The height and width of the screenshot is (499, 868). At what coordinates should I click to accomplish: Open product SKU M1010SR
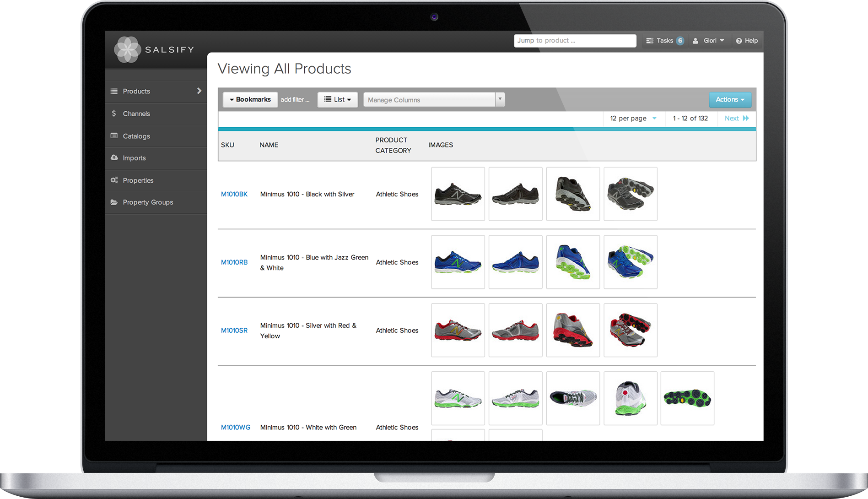click(234, 331)
